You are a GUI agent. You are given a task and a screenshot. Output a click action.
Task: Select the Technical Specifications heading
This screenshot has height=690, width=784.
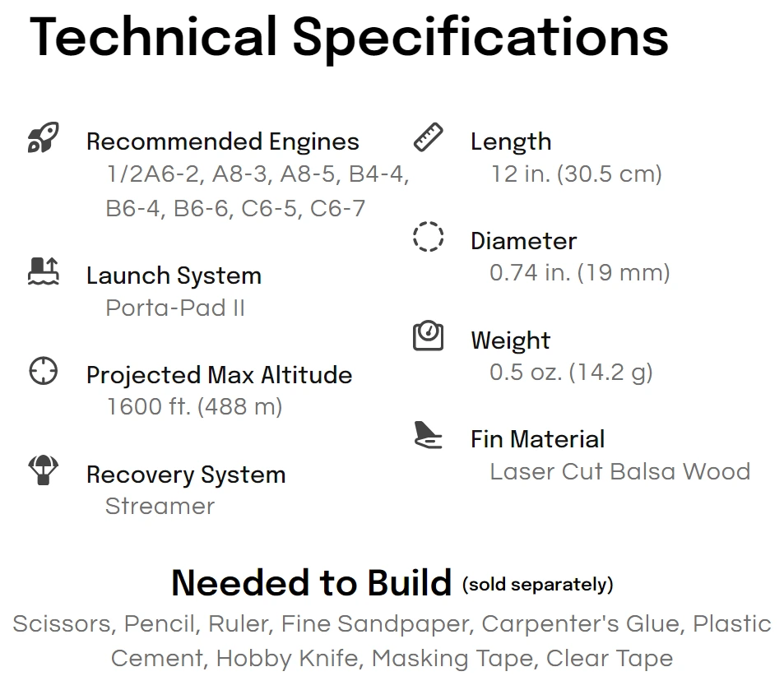click(x=349, y=37)
